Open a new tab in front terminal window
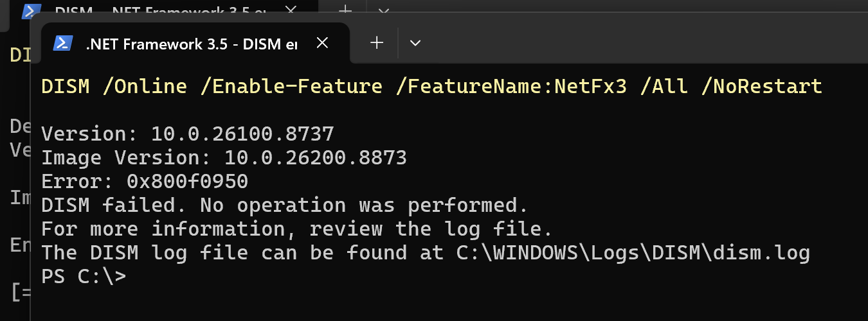This screenshot has width=868, height=321. click(377, 43)
